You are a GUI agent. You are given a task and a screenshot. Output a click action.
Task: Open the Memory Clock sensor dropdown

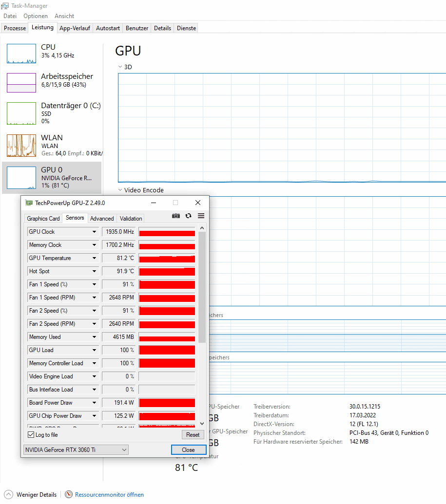tap(94, 245)
